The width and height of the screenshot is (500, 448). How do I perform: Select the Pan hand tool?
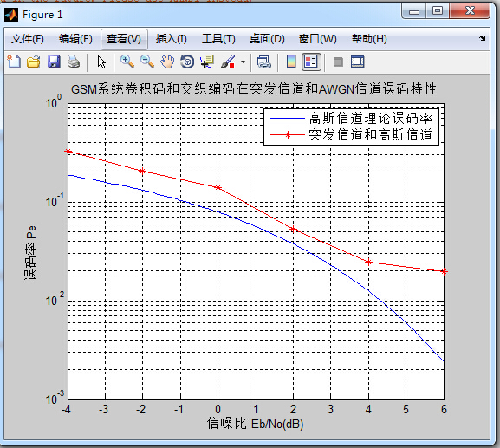167,62
